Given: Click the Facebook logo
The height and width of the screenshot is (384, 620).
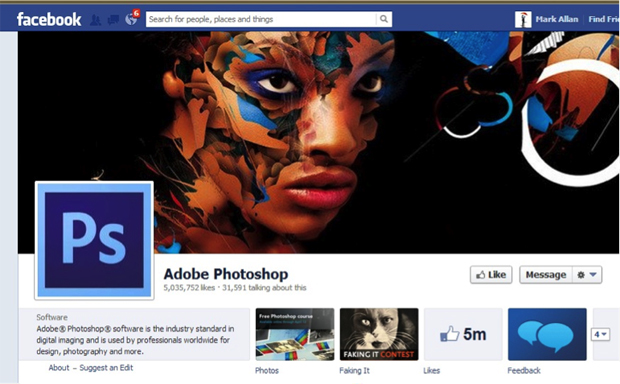Looking at the screenshot, I should (49, 19).
